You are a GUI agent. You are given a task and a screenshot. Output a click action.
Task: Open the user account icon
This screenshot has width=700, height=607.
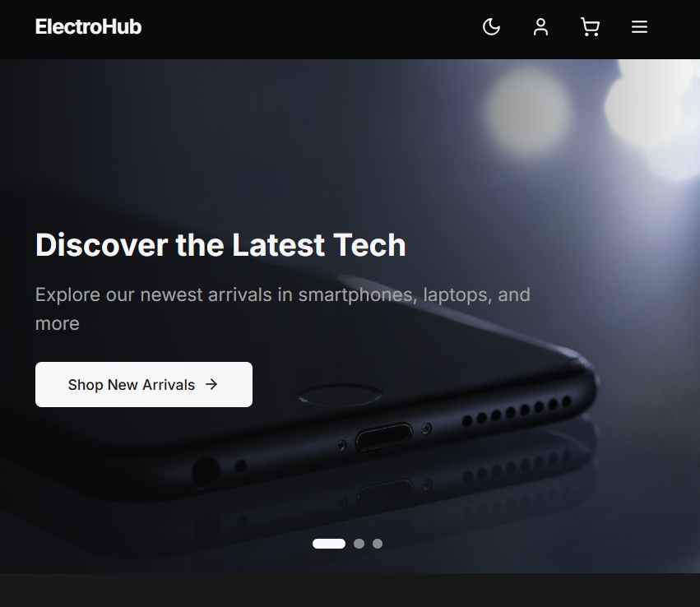point(540,27)
